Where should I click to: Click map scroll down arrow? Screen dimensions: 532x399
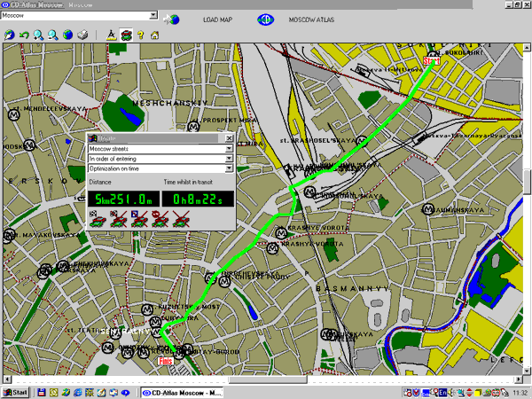pos(527,371)
